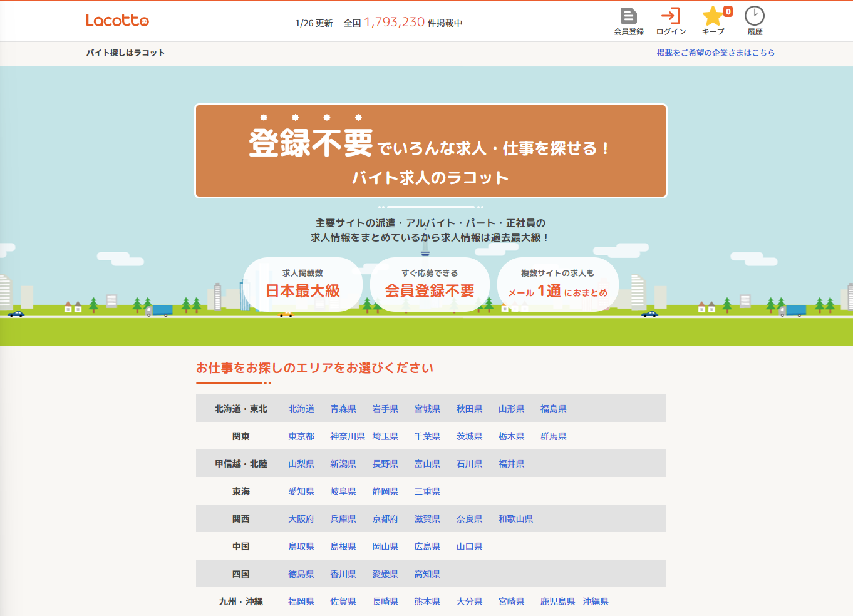The width and height of the screenshot is (853, 616).
Task: Choose 山形県 in the 北海道・東北 row
Action: pos(511,408)
